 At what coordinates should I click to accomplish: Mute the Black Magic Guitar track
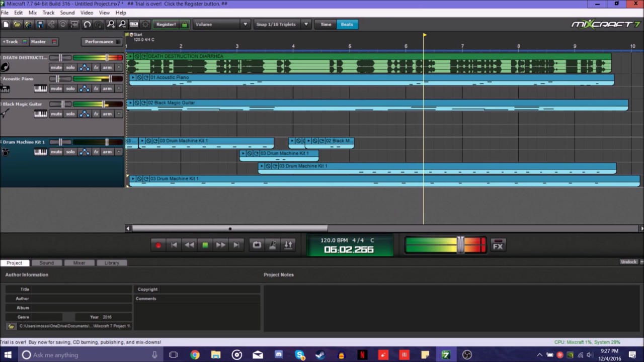(x=56, y=114)
